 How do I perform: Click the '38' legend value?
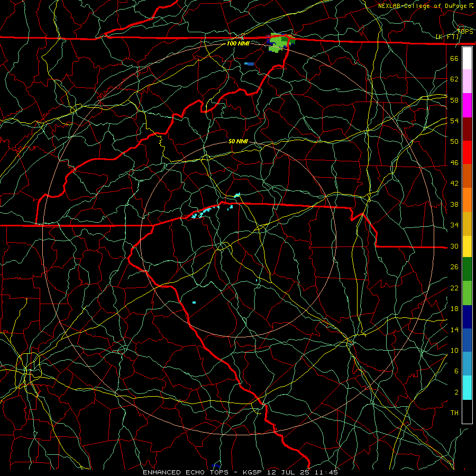pos(454,204)
